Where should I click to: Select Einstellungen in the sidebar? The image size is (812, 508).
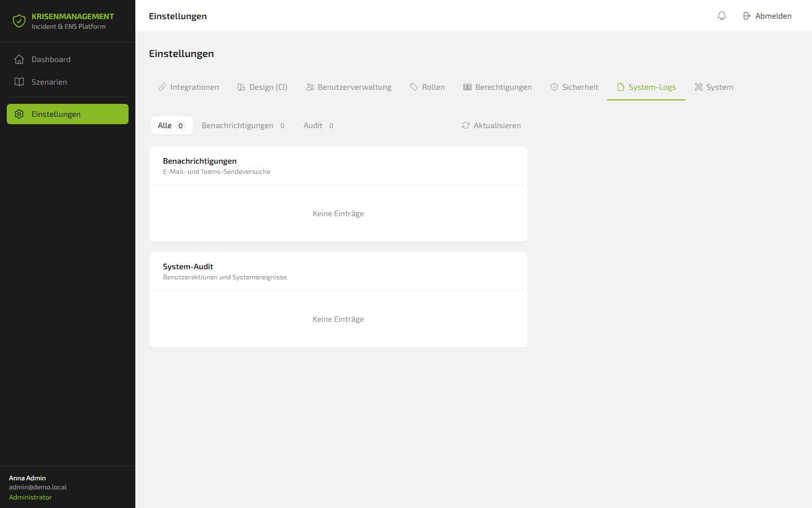(68, 114)
